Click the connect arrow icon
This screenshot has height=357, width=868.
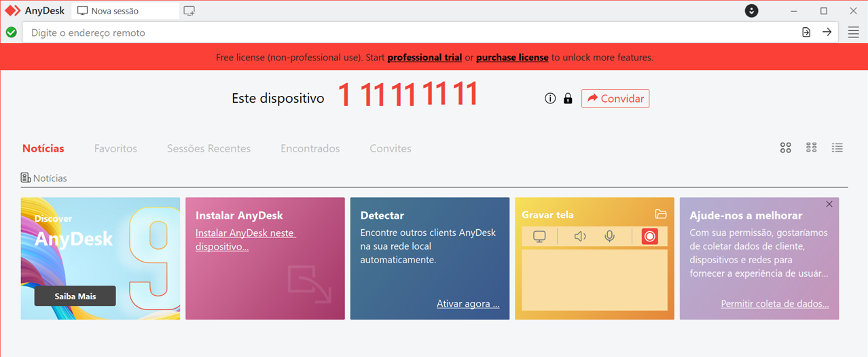[827, 33]
